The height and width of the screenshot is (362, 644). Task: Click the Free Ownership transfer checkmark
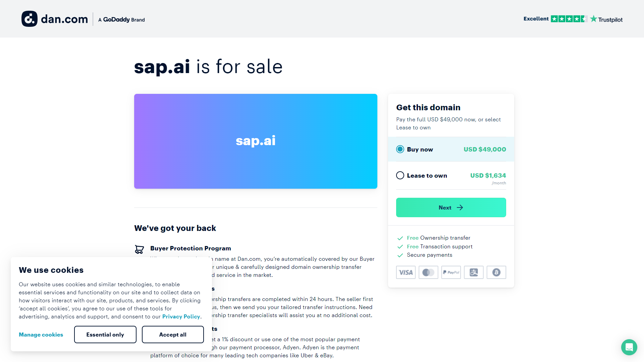[x=400, y=238]
